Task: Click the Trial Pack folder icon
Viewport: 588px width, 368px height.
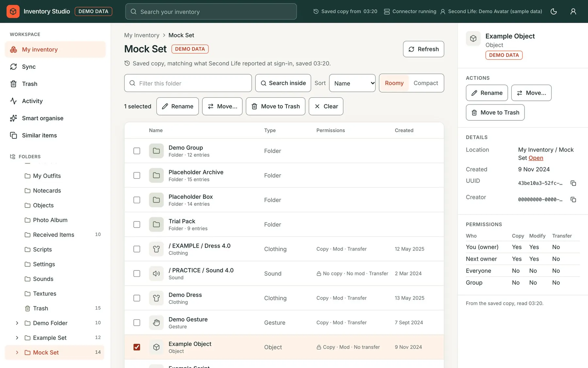Action: 156,224
